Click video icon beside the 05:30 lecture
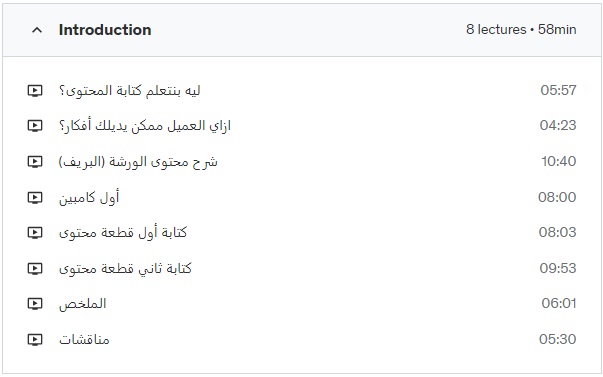Viewport: 603px width, 377px height. 35,339
